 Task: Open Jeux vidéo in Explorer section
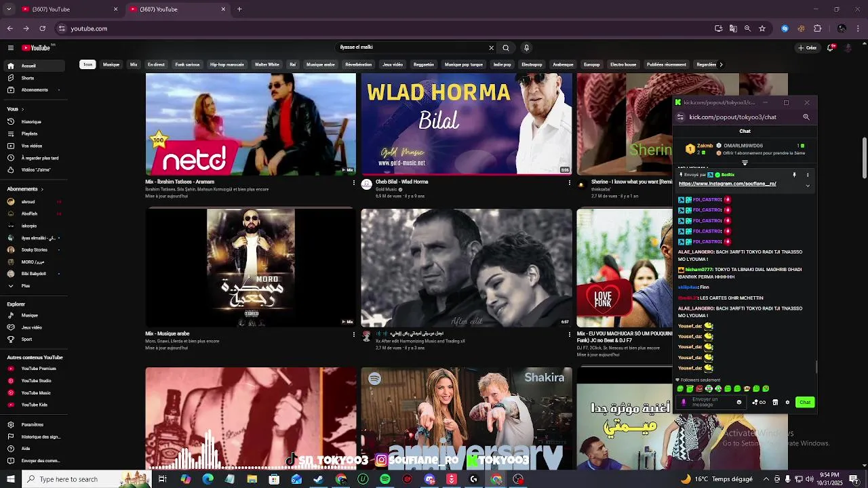point(33,327)
